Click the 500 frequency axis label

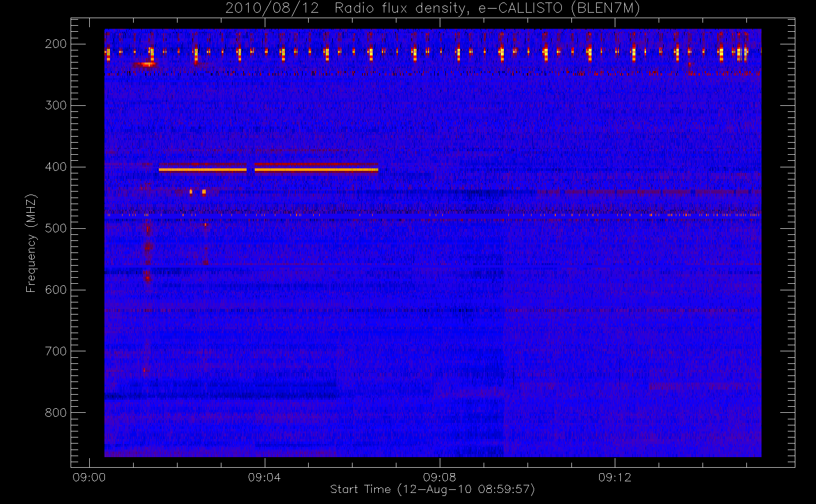pos(56,228)
